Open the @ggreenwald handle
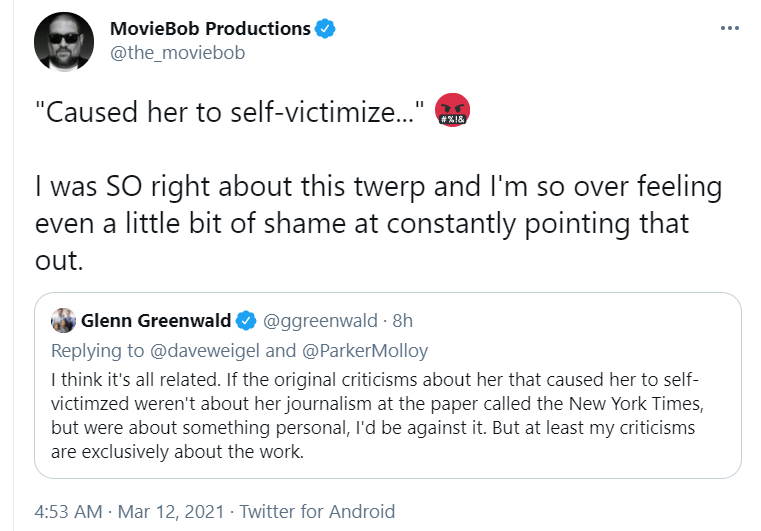This screenshot has height=531, width=761. [320, 320]
